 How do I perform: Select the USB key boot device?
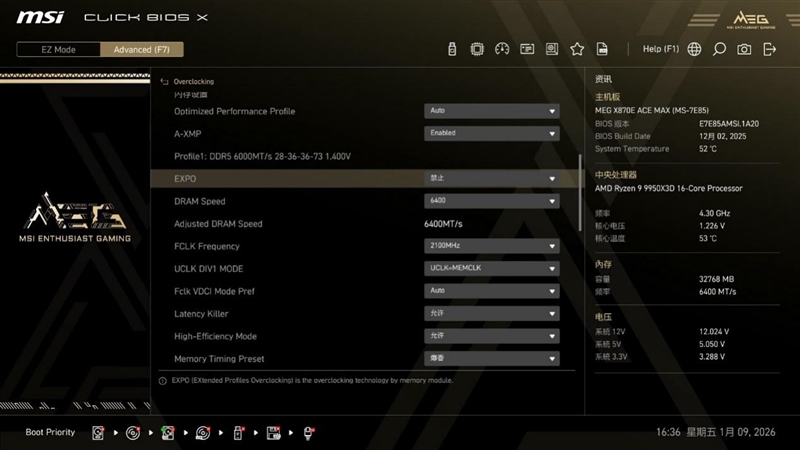tap(238, 433)
